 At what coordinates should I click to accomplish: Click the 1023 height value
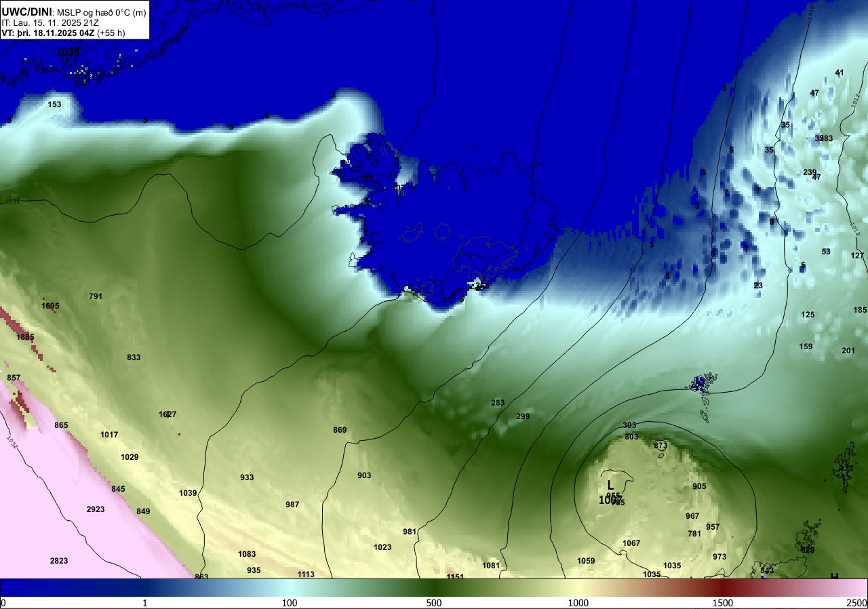(x=382, y=547)
